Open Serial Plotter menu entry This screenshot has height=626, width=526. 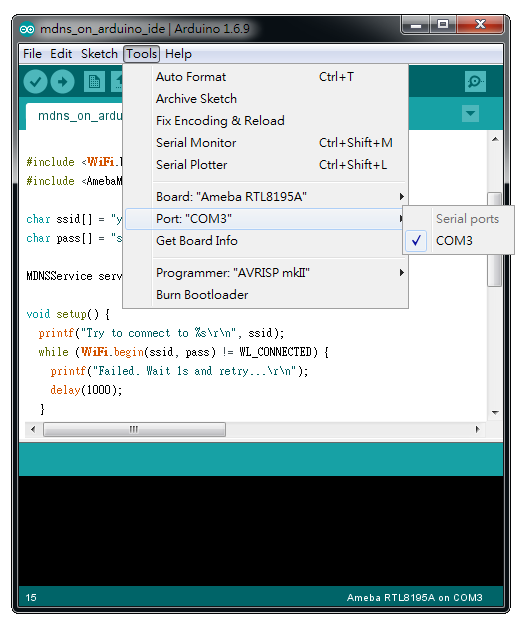tap(266, 164)
